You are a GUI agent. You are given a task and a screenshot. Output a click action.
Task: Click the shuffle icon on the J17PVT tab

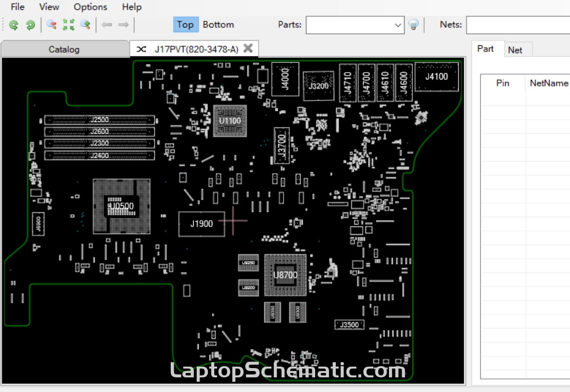point(141,49)
